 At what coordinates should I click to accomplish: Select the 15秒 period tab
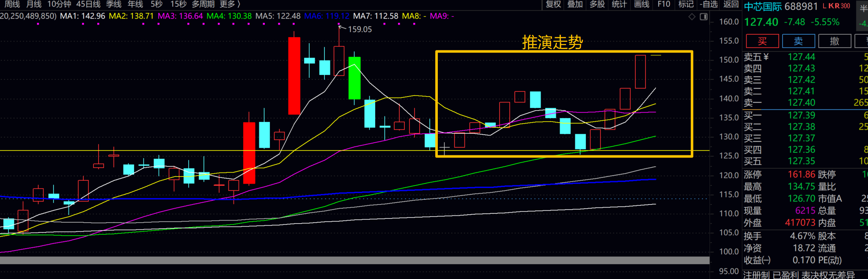point(179,4)
